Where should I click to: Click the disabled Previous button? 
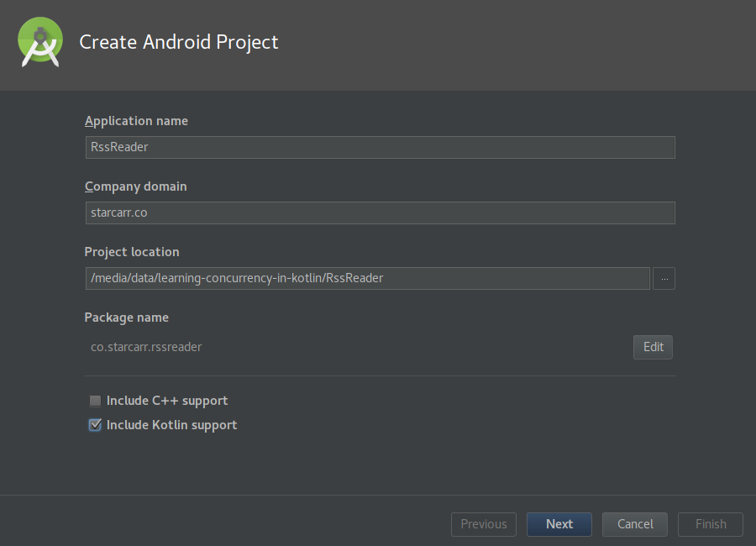pos(484,524)
